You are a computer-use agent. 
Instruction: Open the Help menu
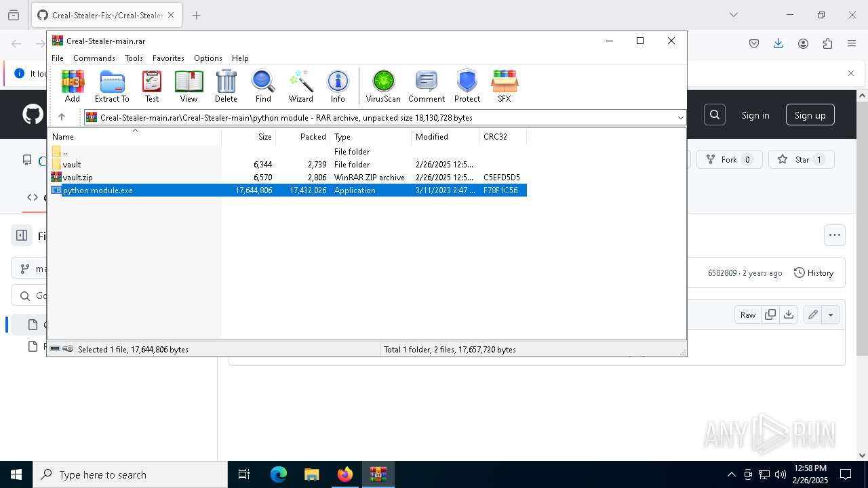tap(240, 58)
